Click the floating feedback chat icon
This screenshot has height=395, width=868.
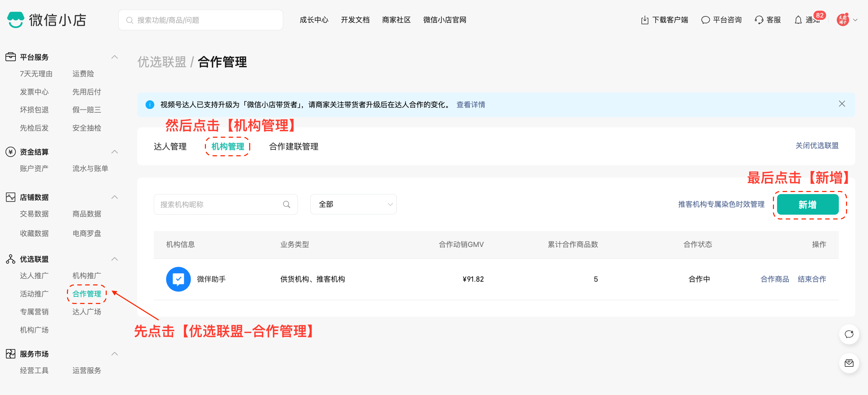click(x=849, y=334)
